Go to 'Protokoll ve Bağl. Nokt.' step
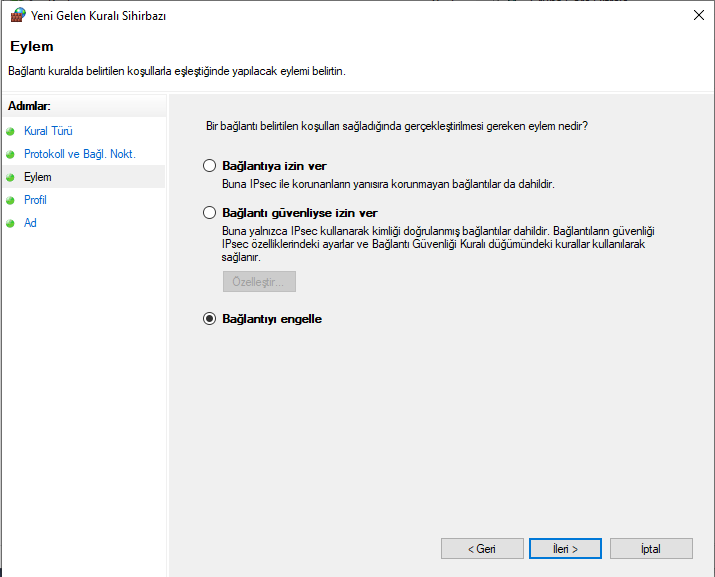 click(80, 154)
